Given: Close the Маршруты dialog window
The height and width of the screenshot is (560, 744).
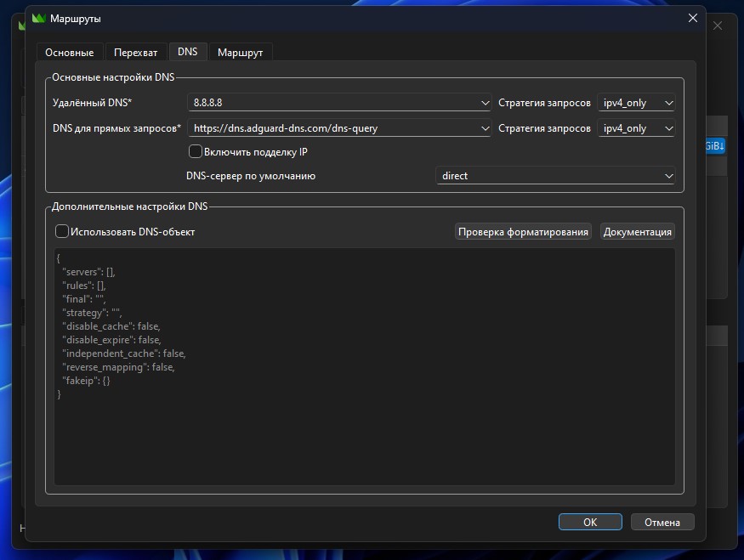Looking at the screenshot, I should pos(692,18).
